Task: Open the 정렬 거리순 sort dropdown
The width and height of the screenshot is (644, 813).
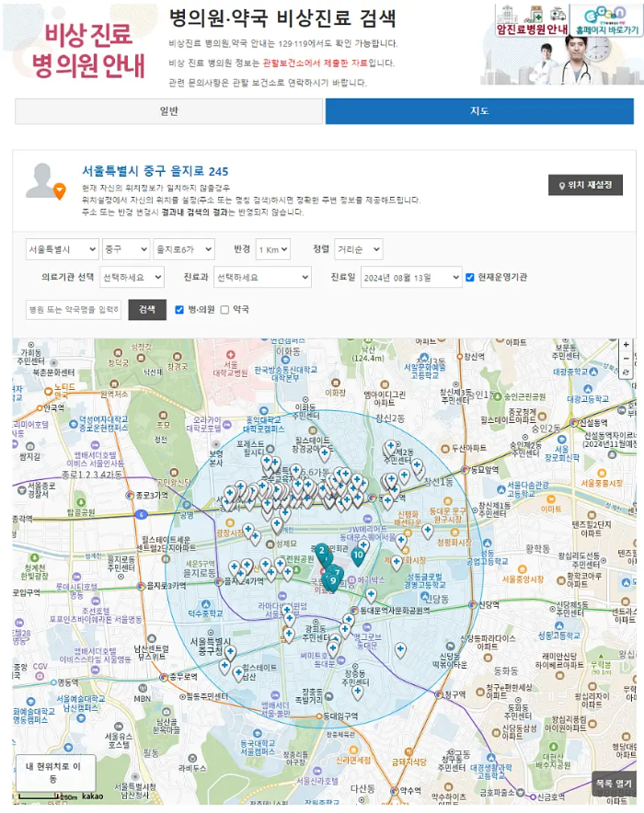Action: coord(359,249)
